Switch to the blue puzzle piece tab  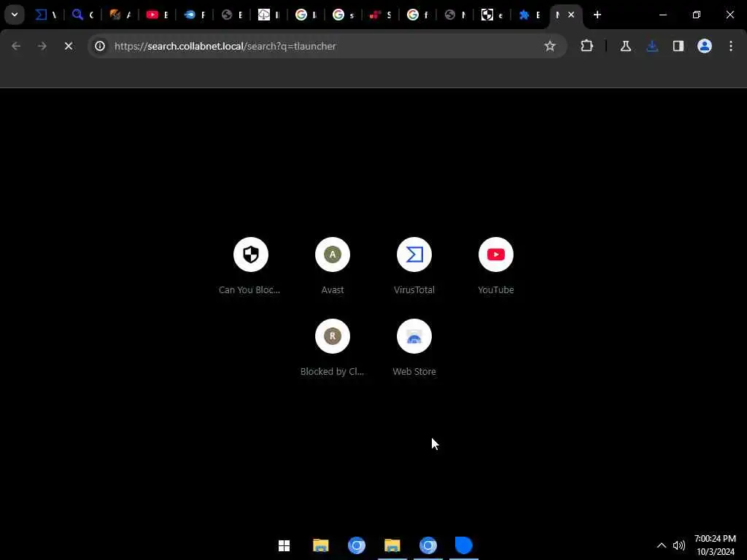[x=529, y=15]
